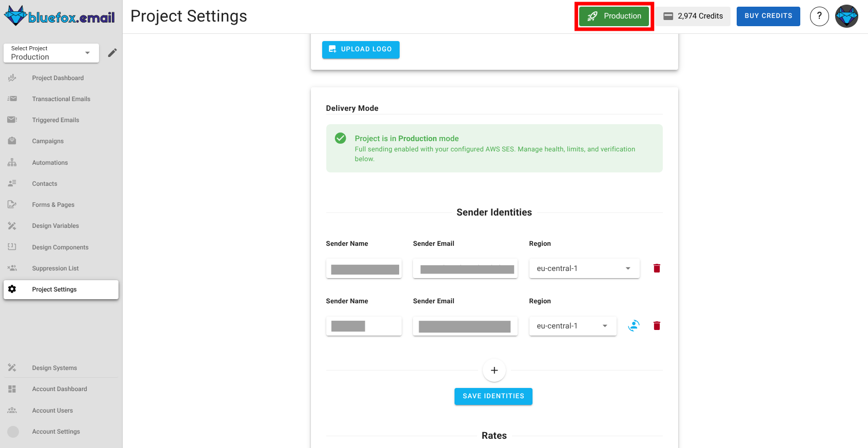This screenshot has height=448, width=868.
Task: Open Automations page
Action: click(x=50, y=163)
